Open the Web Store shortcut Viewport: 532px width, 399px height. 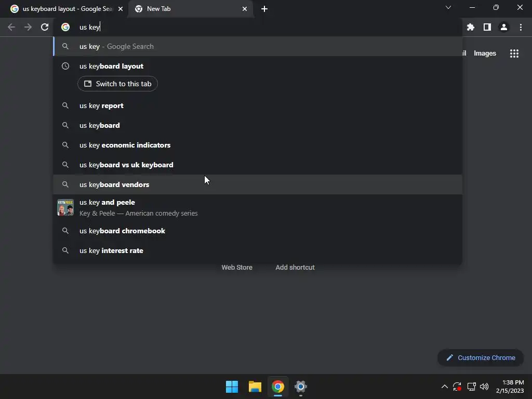237,268
